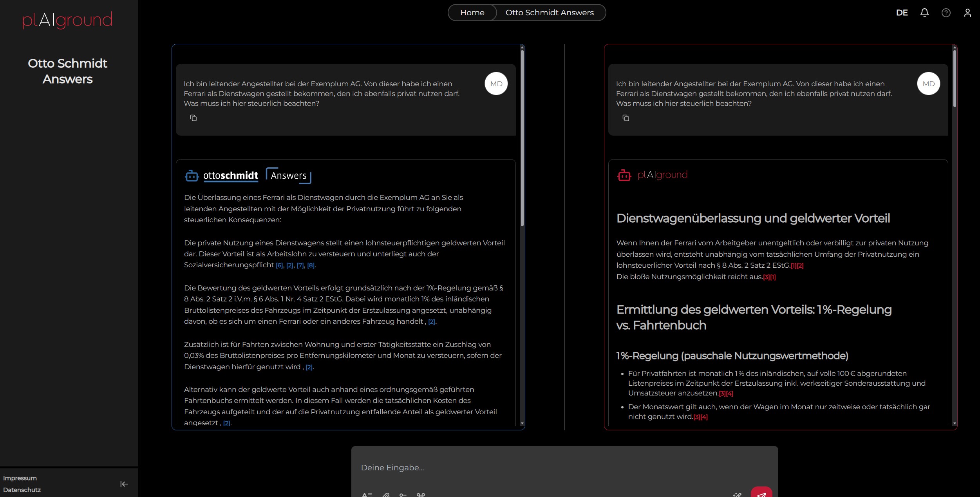The height and width of the screenshot is (497, 980).
Task: Select the Otto Schmidt Answers tab
Action: point(549,13)
